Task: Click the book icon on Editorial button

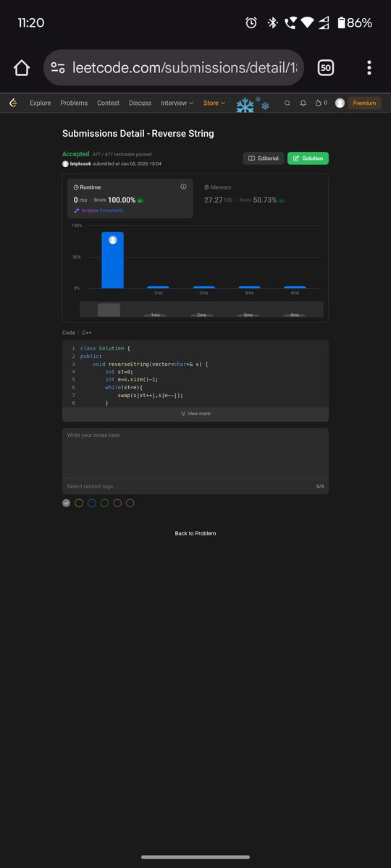Action: (251, 158)
